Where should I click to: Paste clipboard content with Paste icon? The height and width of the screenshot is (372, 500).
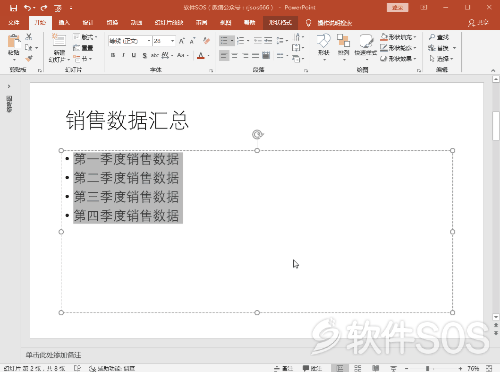[x=14, y=41]
